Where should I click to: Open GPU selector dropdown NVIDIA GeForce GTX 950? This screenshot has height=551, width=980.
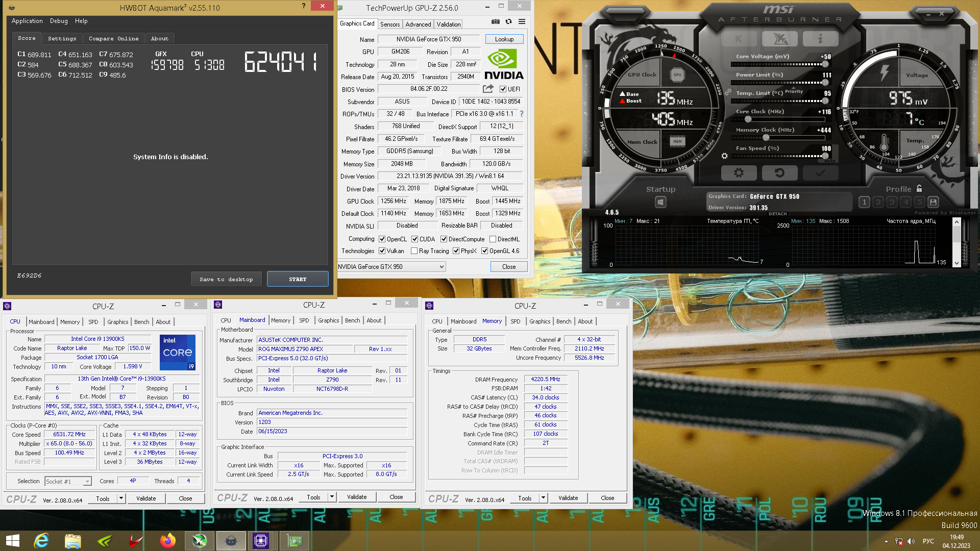click(x=391, y=267)
